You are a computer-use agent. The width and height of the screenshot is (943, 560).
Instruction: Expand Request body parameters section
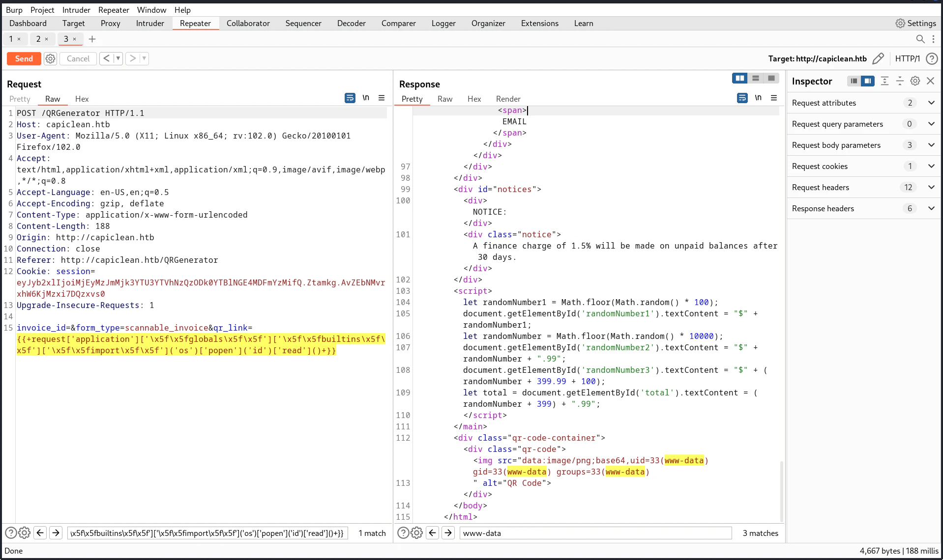click(x=863, y=145)
